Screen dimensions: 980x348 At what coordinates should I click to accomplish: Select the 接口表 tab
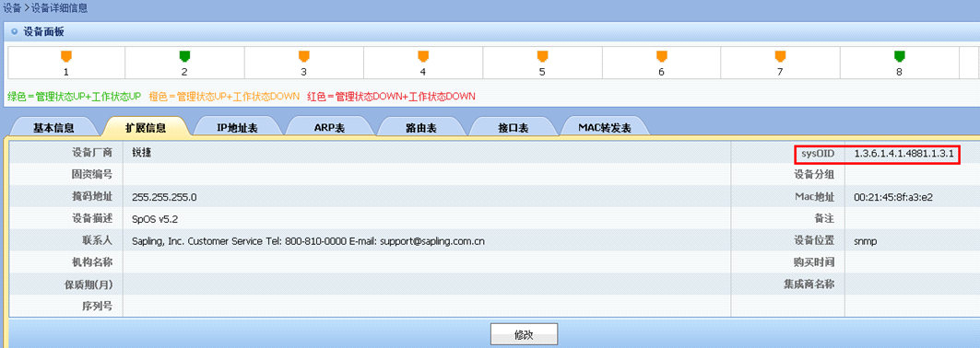[x=514, y=127]
